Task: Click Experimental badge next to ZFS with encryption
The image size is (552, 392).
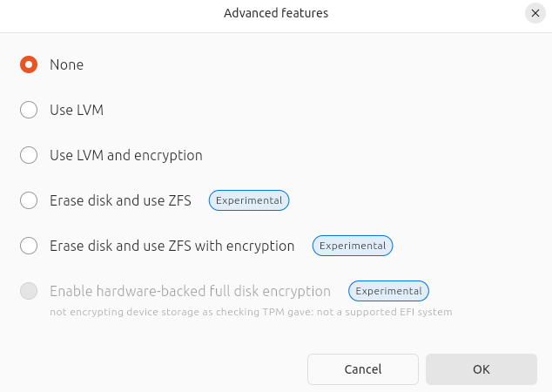Action: [353, 246]
